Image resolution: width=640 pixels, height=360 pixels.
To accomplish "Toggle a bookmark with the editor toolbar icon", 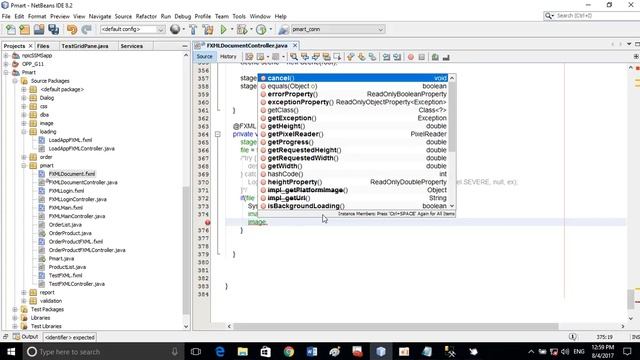I will [x=372, y=57].
